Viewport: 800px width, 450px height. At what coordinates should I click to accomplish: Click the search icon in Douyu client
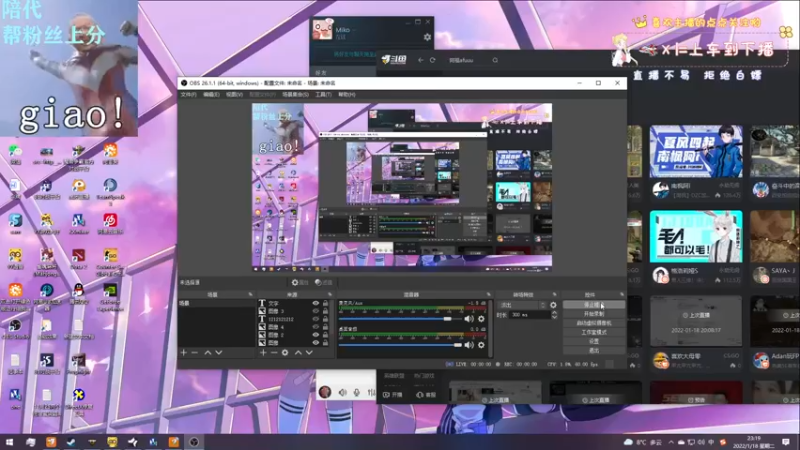495,60
